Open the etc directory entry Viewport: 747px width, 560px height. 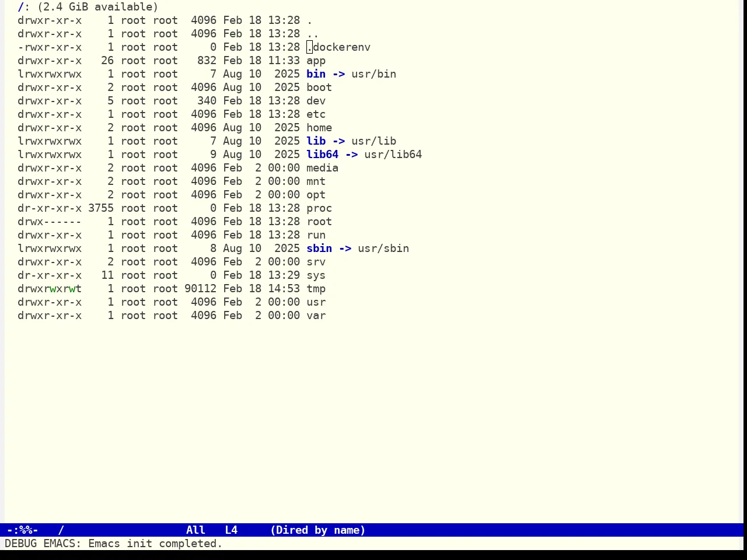[x=316, y=114]
